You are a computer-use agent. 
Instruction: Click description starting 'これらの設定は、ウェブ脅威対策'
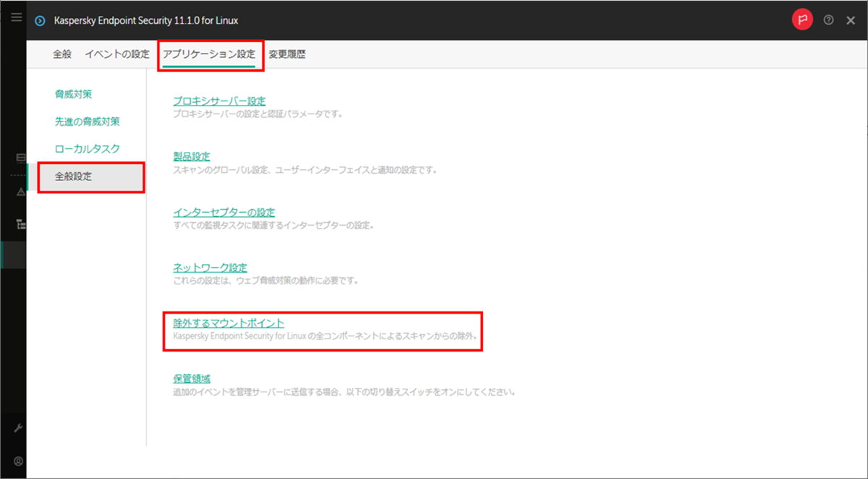click(x=265, y=281)
